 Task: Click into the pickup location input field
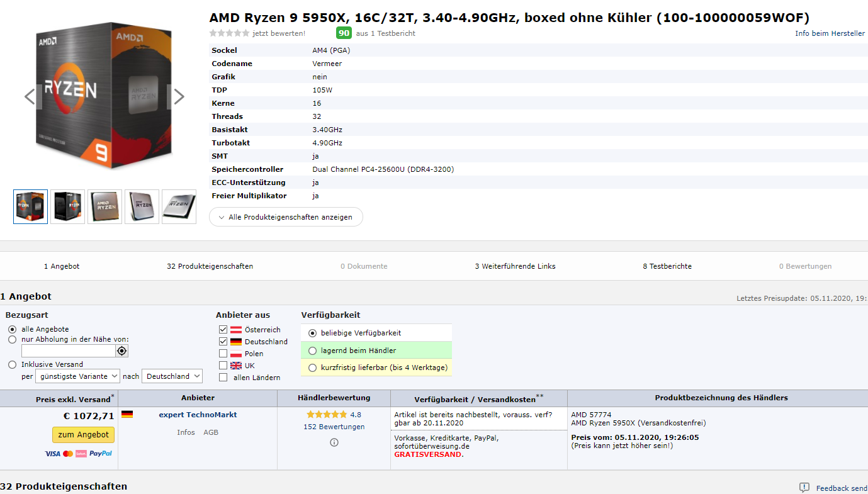click(68, 351)
